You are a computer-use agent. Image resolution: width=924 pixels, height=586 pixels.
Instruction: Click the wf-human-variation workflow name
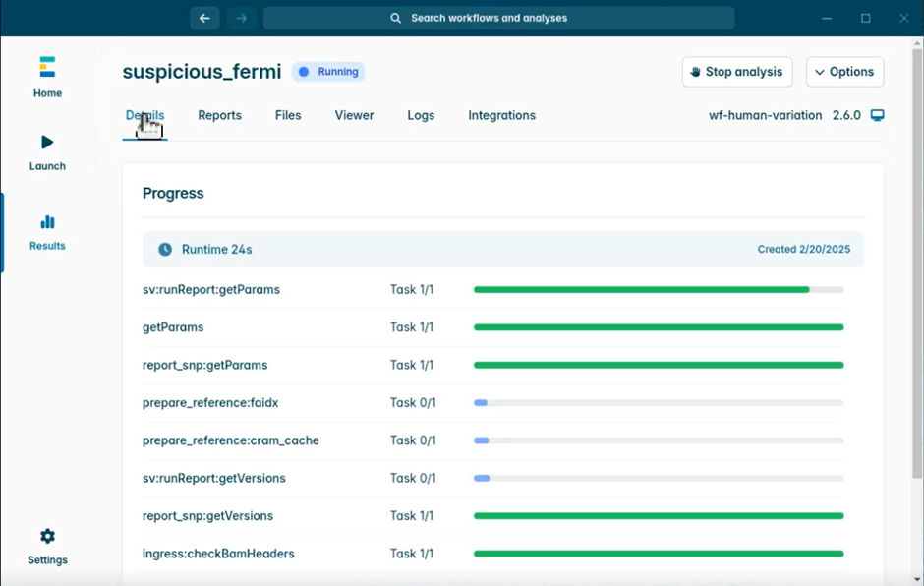[765, 116]
